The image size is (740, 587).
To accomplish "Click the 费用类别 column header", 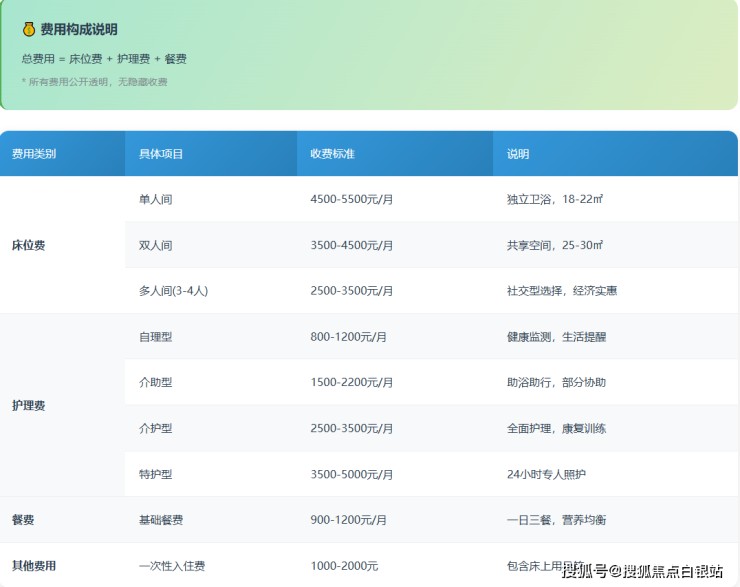I will pyautogui.click(x=34, y=154).
